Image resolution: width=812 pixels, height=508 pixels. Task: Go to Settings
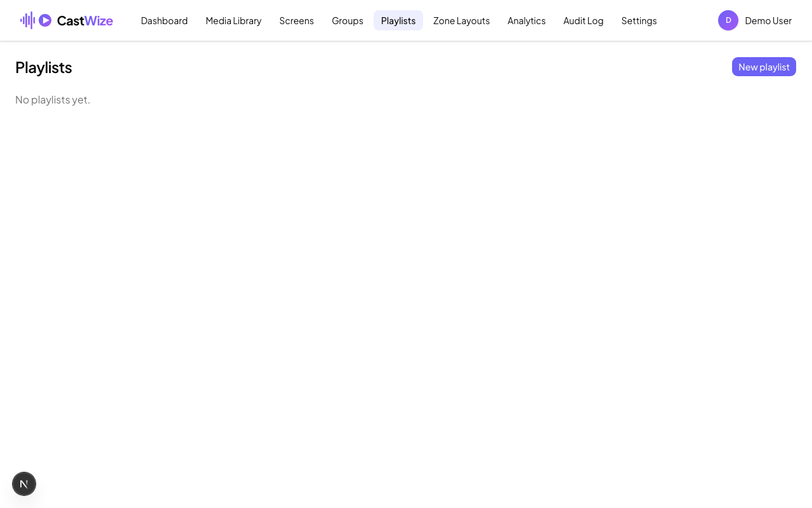[639, 20]
